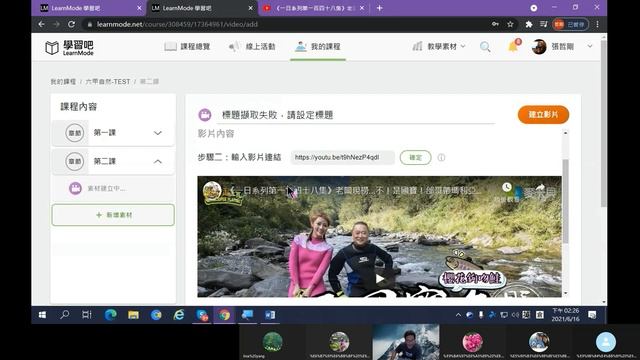Click the 我的課程 breadcrumb link
The height and width of the screenshot is (360, 640).
point(63,82)
